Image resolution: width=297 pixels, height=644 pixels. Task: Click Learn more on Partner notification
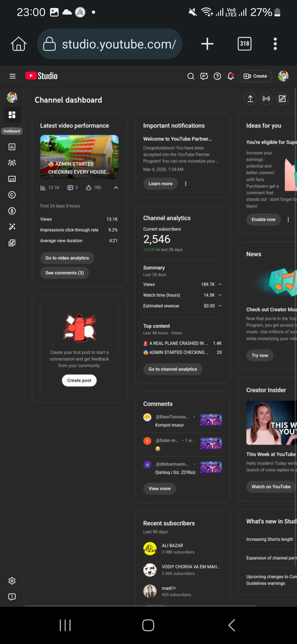[x=160, y=184]
